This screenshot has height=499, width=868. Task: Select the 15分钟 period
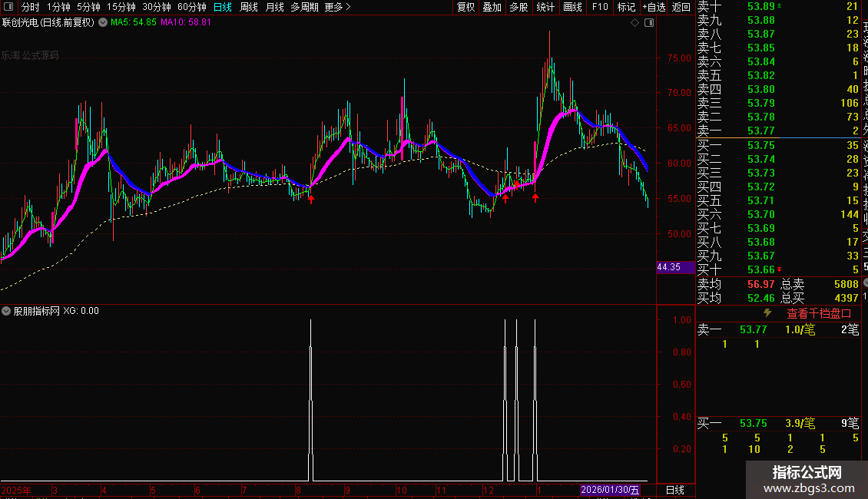(x=121, y=7)
